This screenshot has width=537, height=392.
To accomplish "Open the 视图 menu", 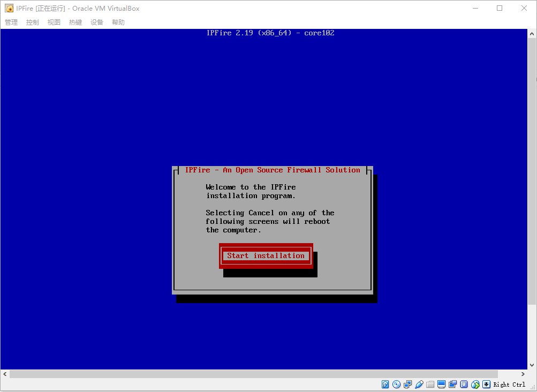I will tap(54, 22).
